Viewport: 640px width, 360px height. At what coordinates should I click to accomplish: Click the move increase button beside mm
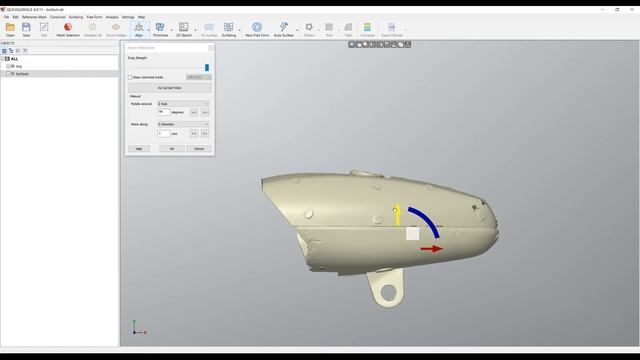pyautogui.click(x=205, y=133)
